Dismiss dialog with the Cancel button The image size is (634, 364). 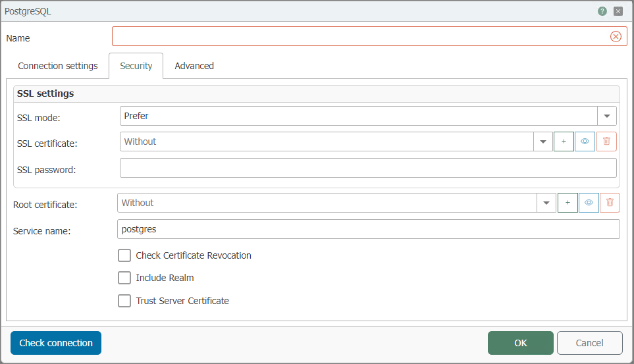[589, 343]
